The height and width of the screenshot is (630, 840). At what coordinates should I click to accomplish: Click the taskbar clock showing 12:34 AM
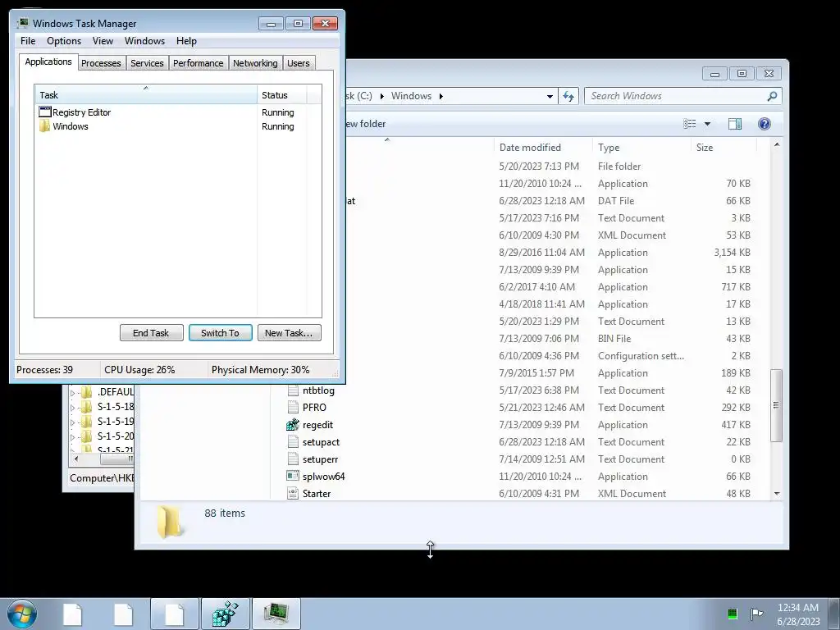[797, 614]
